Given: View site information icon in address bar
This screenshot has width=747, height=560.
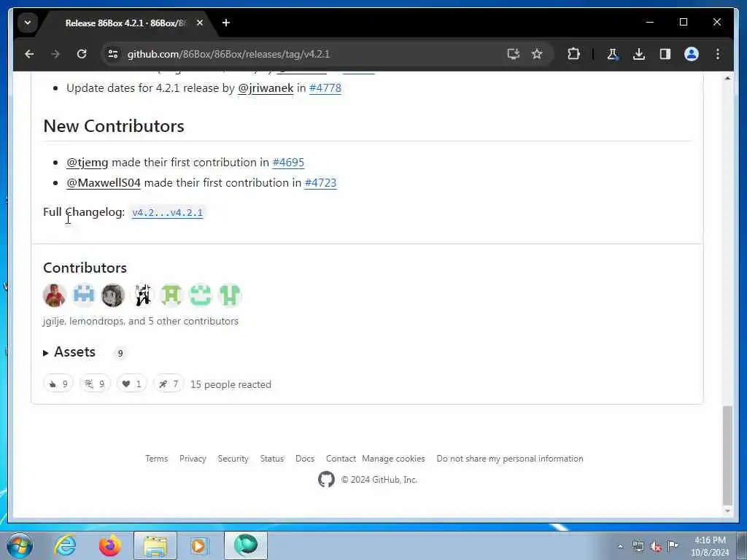Looking at the screenshot, I should 113,54.
